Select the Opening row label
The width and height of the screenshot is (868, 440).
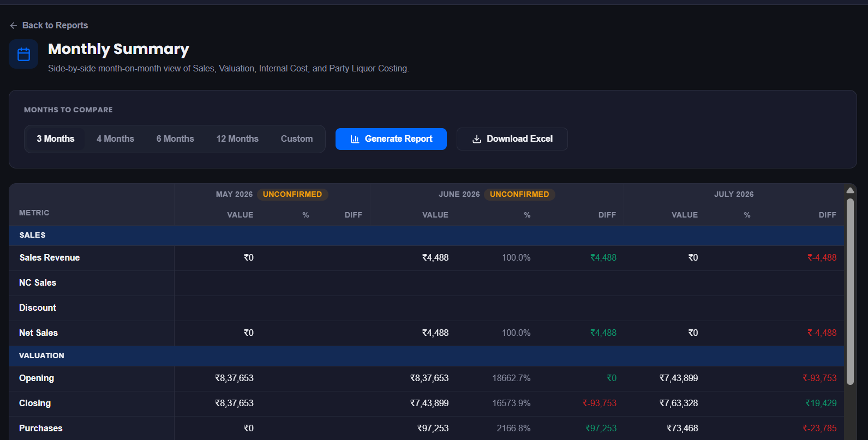point(37,378)
